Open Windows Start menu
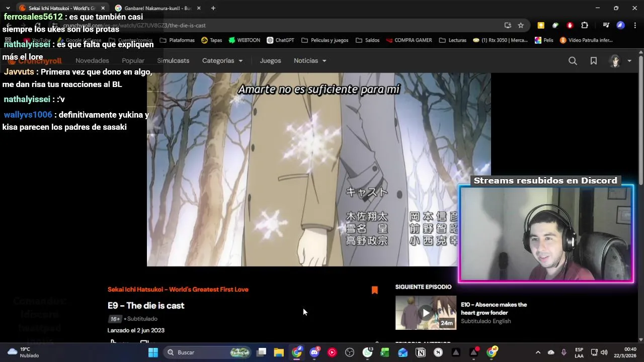Image resolution: width=644 pixels, height=362 pixels. tap(153, 352)
